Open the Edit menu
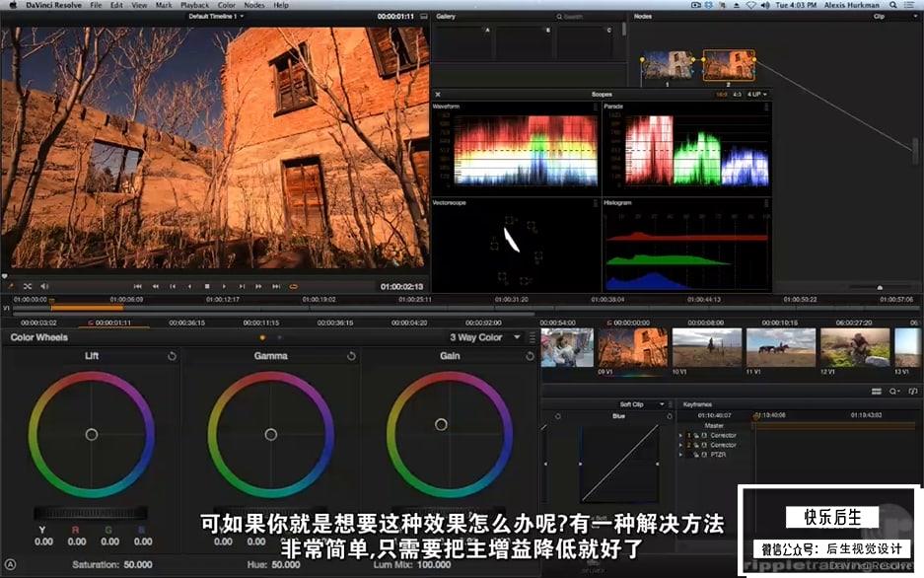The image size is (924, 578). 116,5
